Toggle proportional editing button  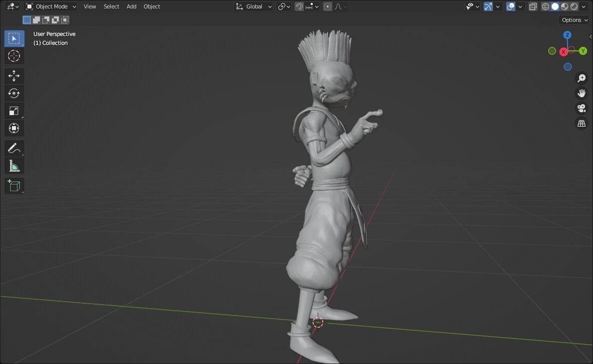328,6
